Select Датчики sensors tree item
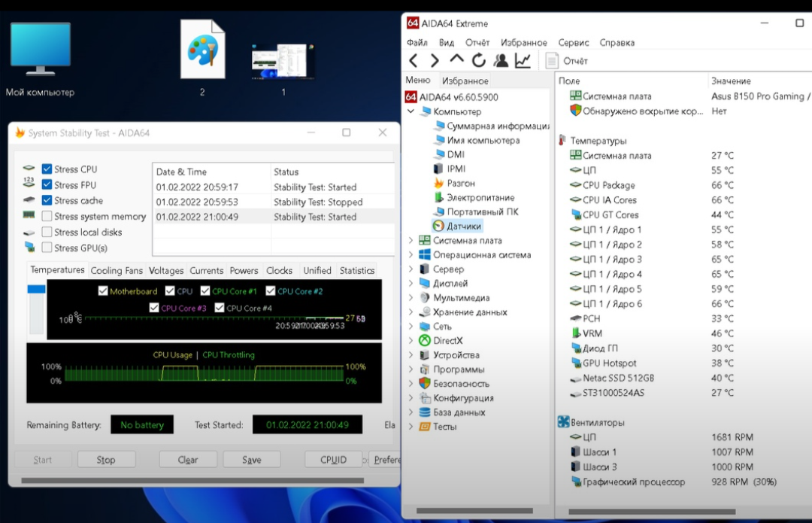This screenshot has height=523, width=812. tap(458, 226)
